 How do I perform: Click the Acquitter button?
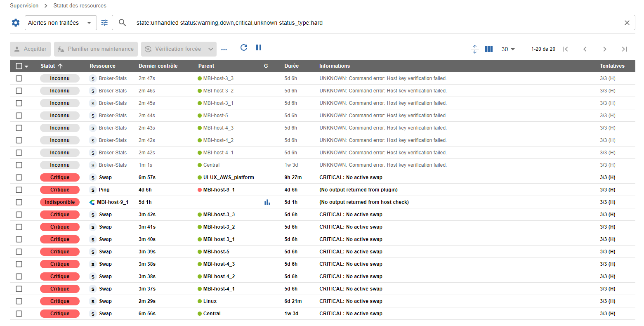(31, 49)
